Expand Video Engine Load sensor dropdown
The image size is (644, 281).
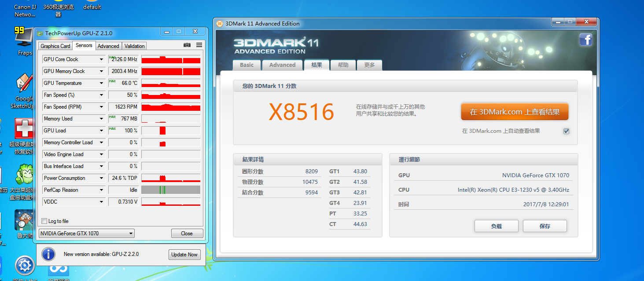(102, 154)
